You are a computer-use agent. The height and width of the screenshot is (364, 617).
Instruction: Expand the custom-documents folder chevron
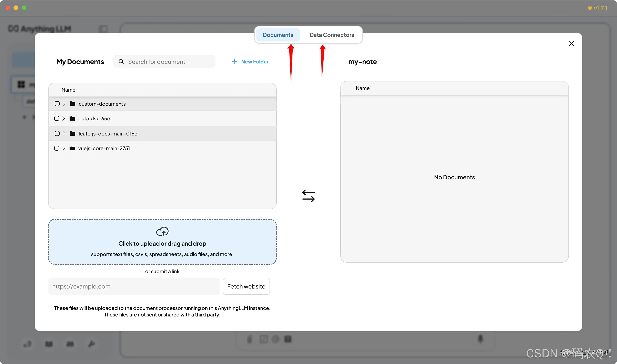pyautogui.click(x=64, y=104)
